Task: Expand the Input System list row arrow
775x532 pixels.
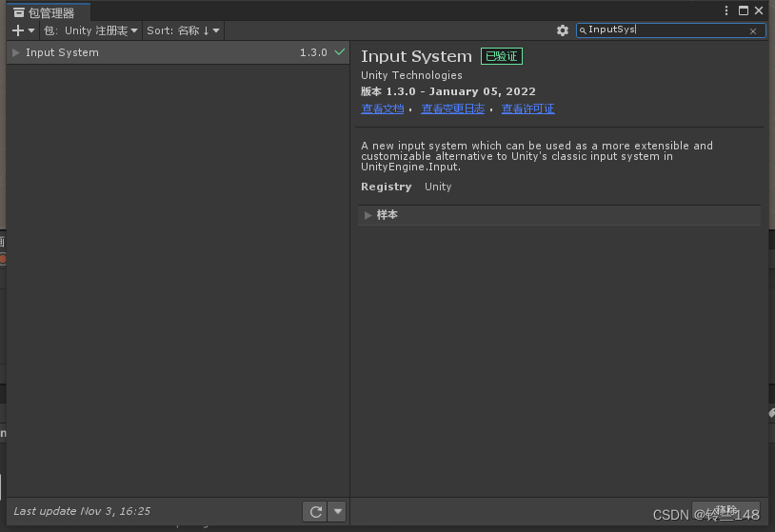Action: point(16,52)
